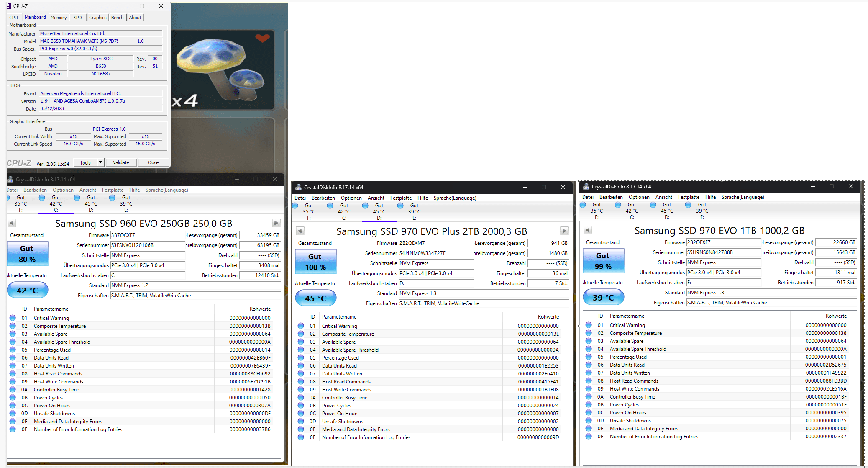The height and width of the screenshot is (468, 868).
Task: Click the Gut 99 % health status button
Action: click(x=603, y=261)
